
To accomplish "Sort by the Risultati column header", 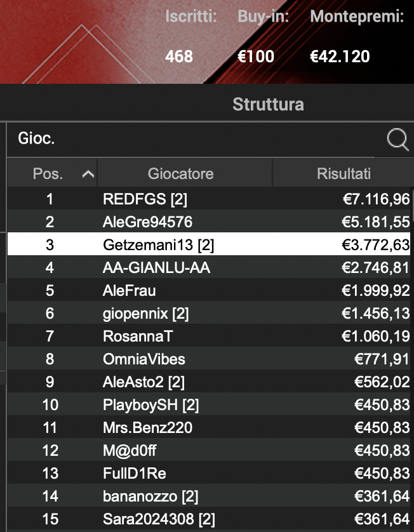I will 342,173.
